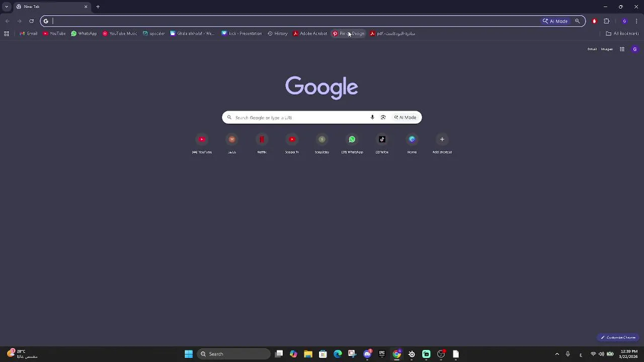644x362 pixels.
Task: Open the apps grid in bookmarks bar
Action: [7, 34]
